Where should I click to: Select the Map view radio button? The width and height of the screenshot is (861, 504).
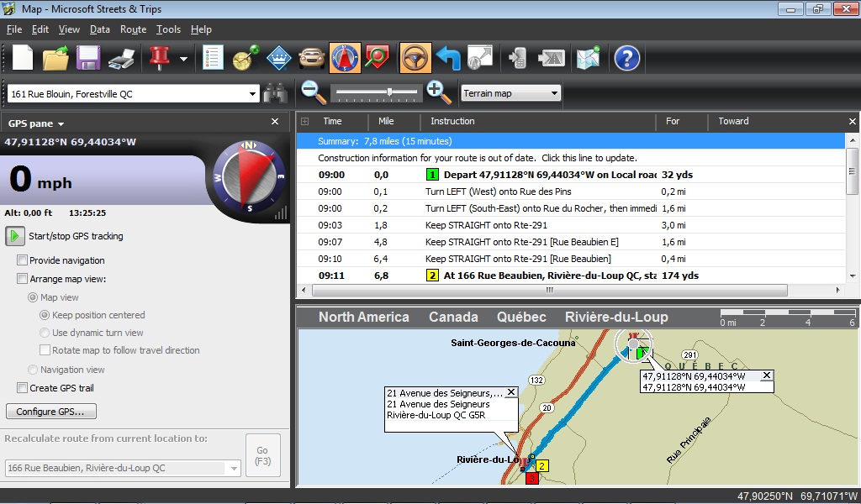point(33,297)
